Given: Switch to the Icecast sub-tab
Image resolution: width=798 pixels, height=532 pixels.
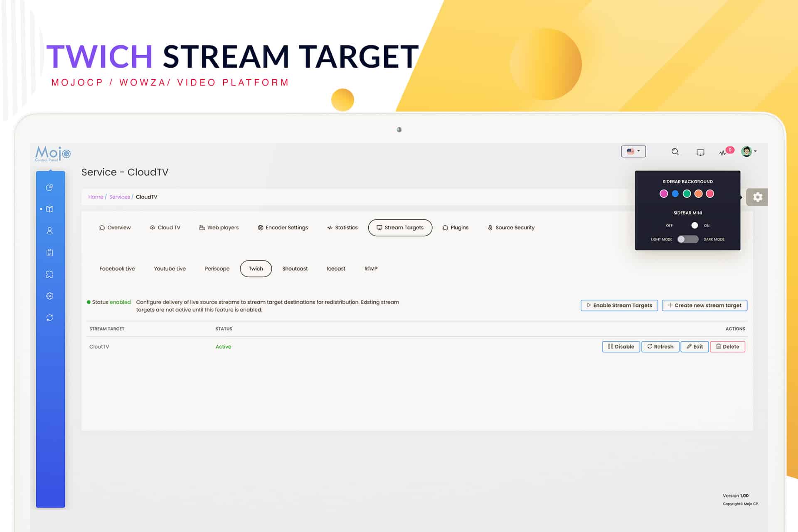Looking at the screenshot, I should click(336, 268).
